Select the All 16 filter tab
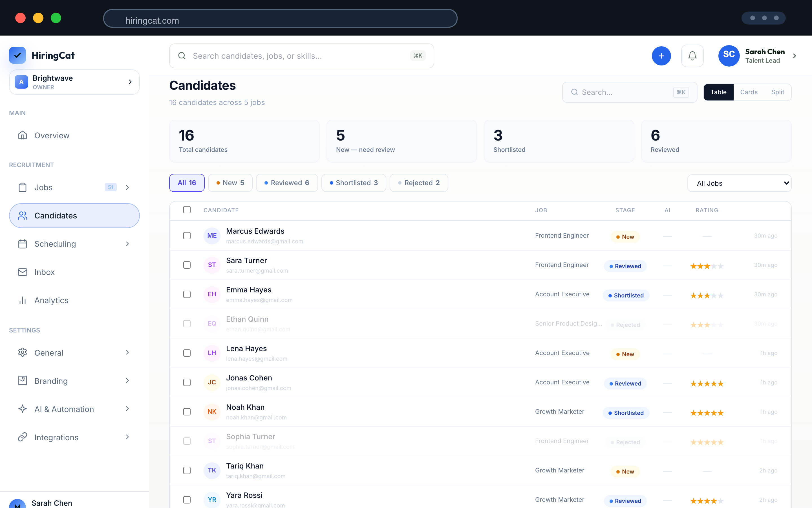Viewport: 812px width, 508px height. [187, 183]
